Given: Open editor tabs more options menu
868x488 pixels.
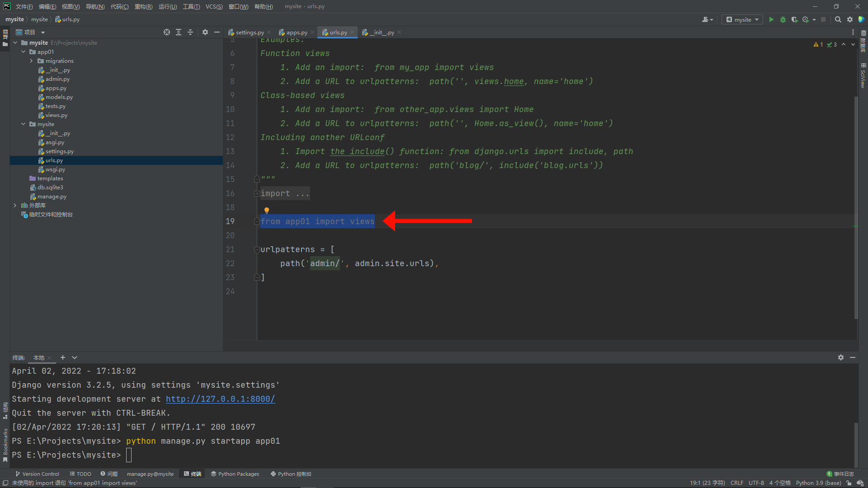Looking at the screenshot, I should 853,32.
